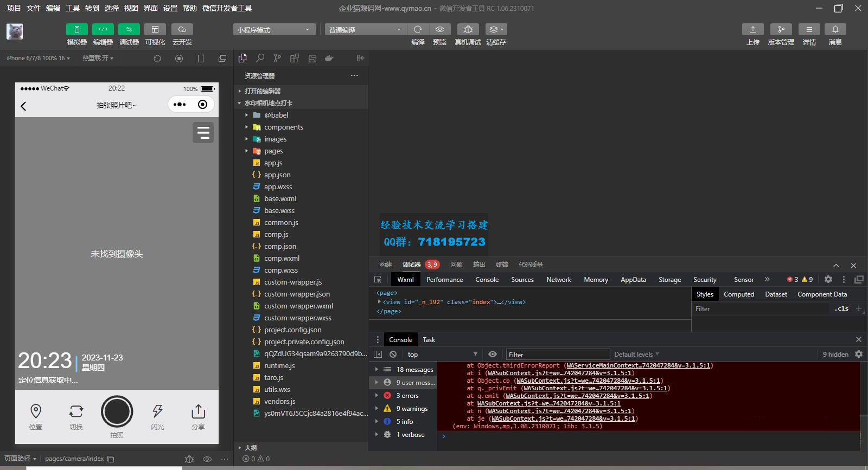Open resource manager more options
Viewport: 868px width, 470px height.
tap(354, 75)
